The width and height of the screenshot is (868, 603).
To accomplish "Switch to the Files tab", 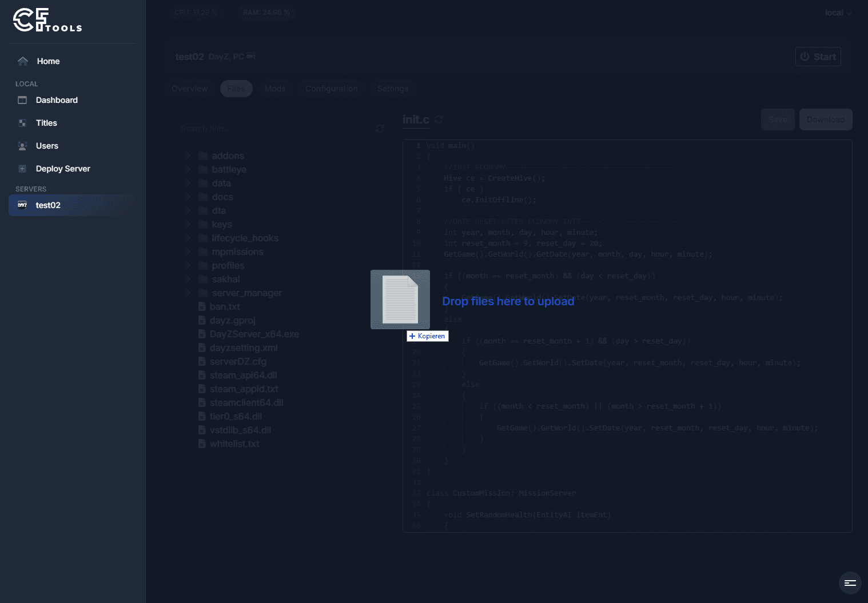I will 236,89.
